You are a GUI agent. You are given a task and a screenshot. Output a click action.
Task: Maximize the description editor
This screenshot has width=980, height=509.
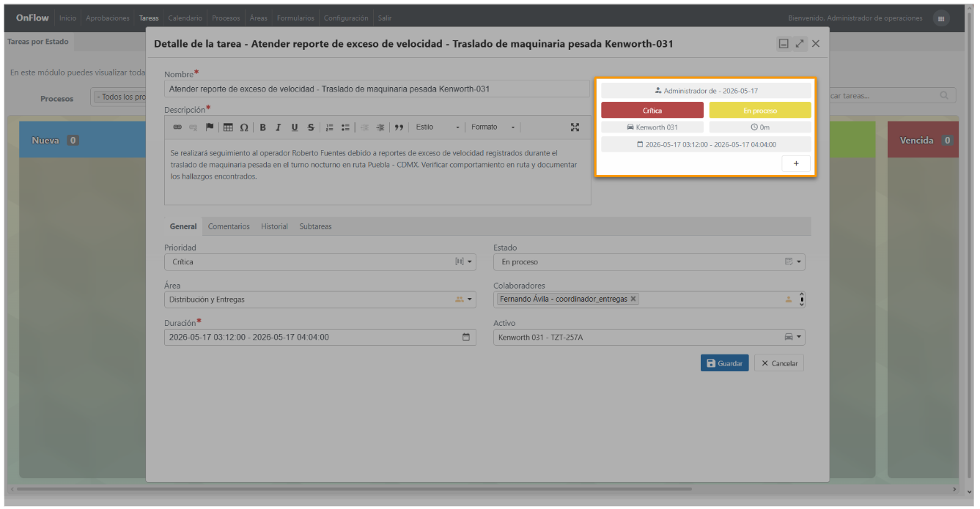pos(575,127)
